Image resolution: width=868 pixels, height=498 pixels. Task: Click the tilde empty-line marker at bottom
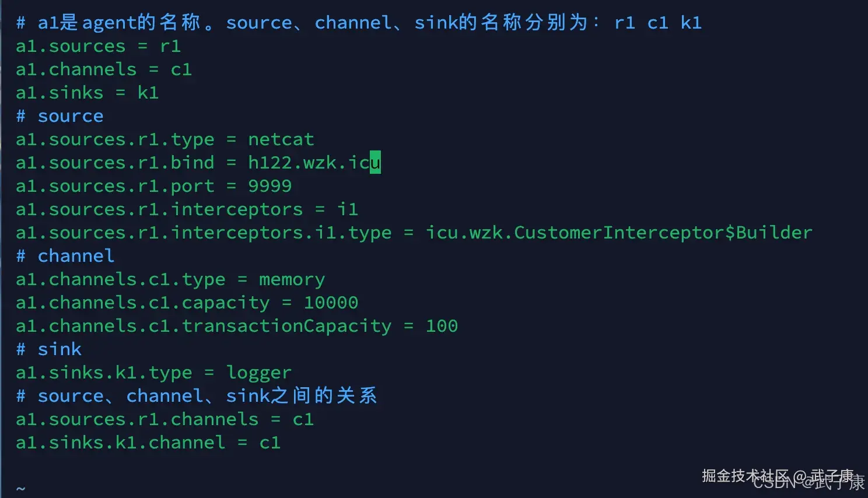click(20, 488)
